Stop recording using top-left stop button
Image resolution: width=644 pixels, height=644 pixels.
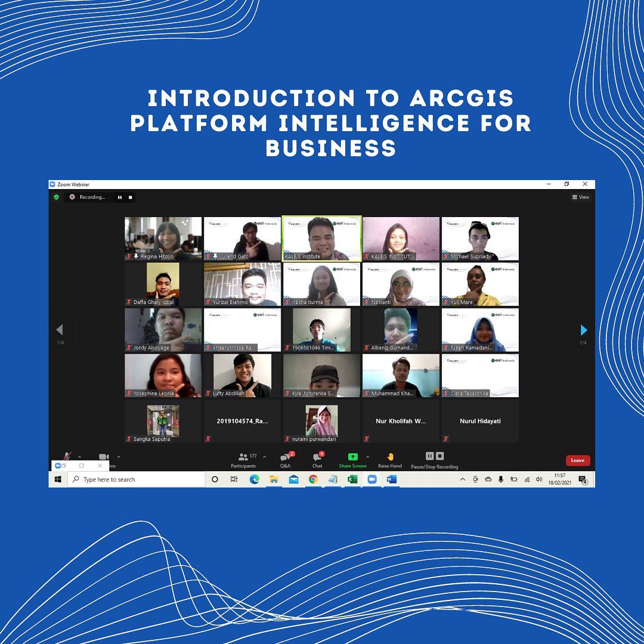click(x=131, y=197)
